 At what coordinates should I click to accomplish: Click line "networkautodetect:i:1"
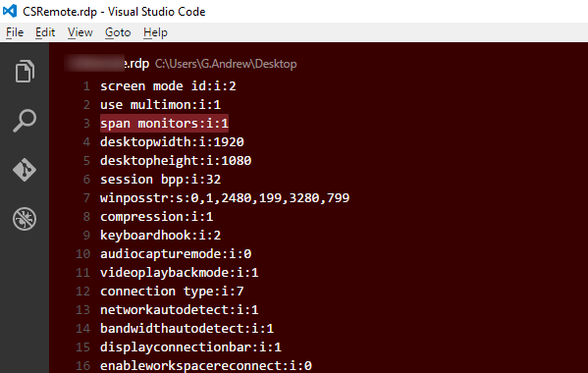click(180, 309)
